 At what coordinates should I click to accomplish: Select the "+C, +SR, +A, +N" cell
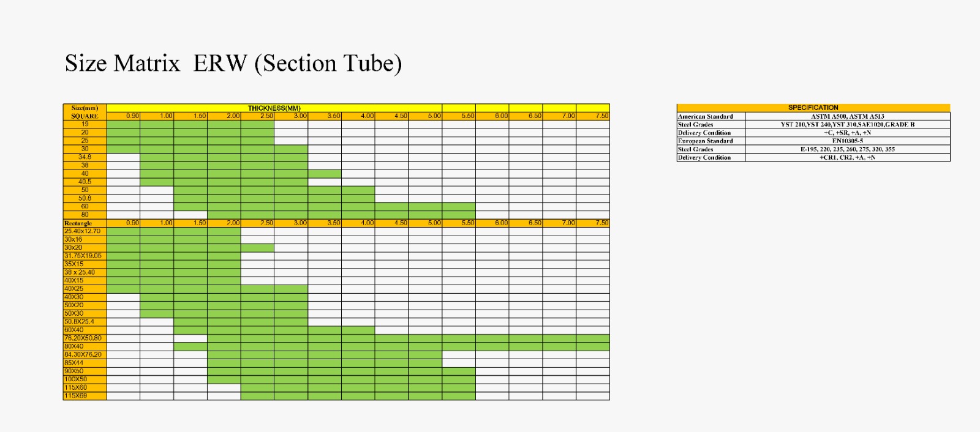coord(848,133)
